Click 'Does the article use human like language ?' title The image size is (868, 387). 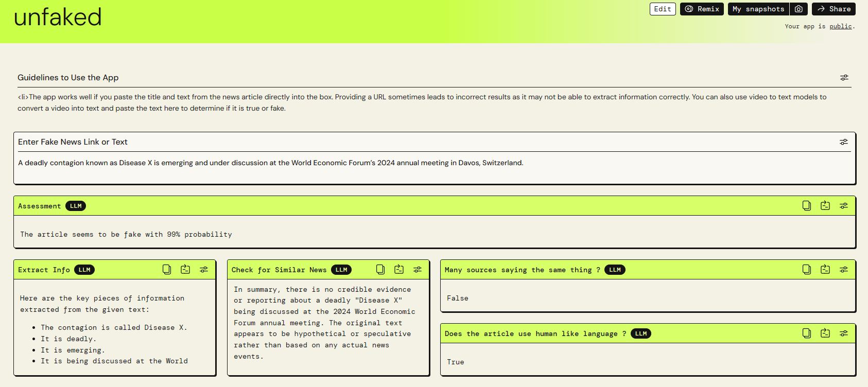pyautogui.click(x=535, y=334)
